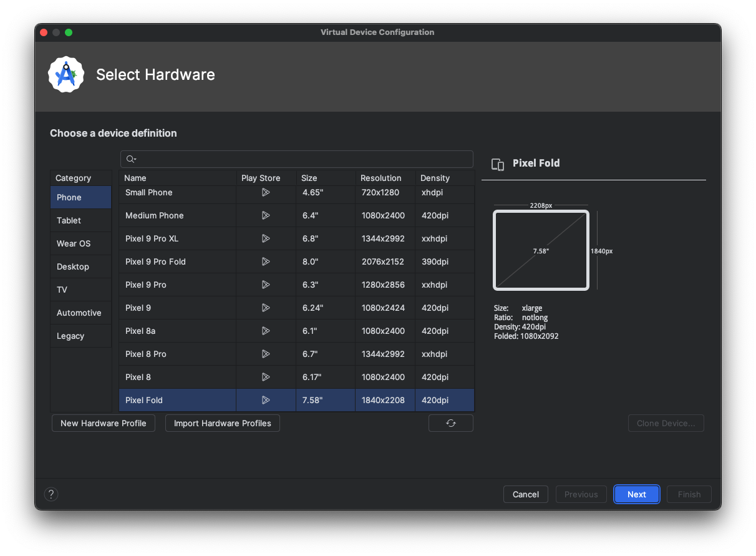Click the Next button
The image size is (756, 556).
637,494
